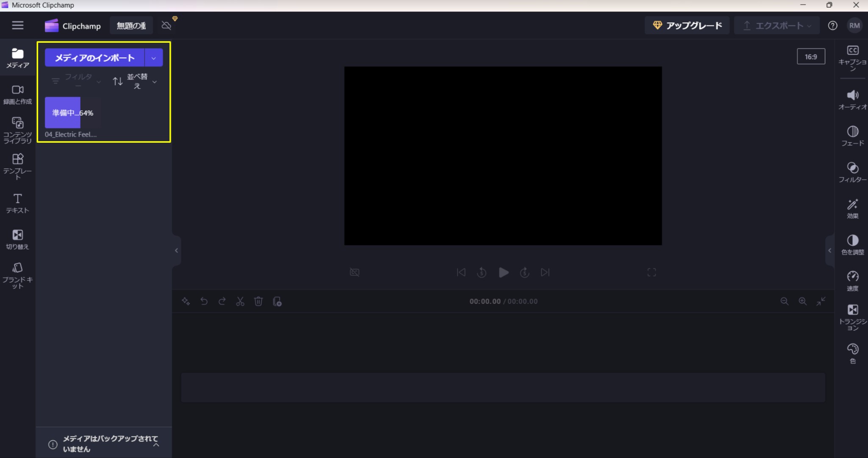Viewport: 868px width, 458px height.
Task: Open the 16:9 aspect ratio selector
Action: click(811, 56)
